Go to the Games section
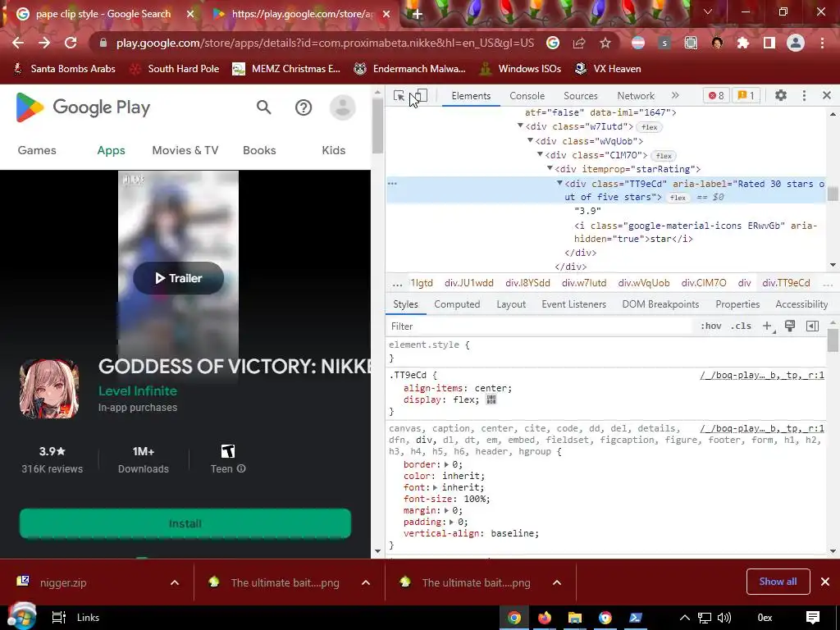 point(37,151)
